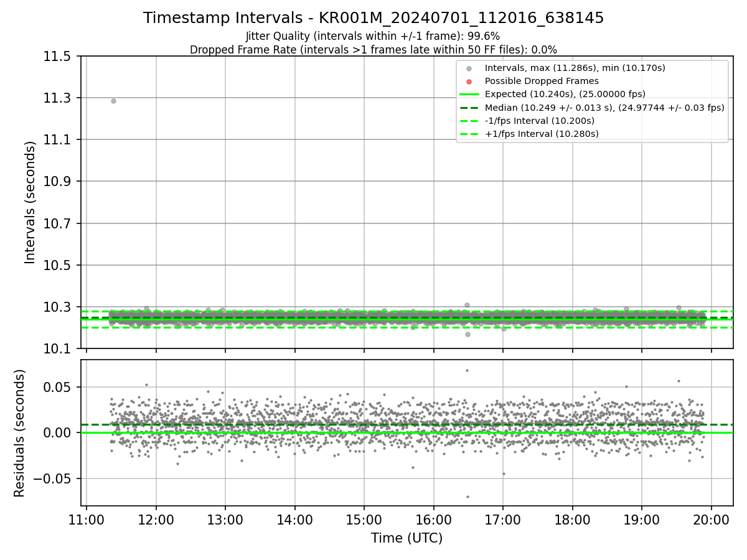Click the lowest interval point near 16:30 at 10.17s
The width and height of the screenshot is (747, 560).
click(467, 334)
